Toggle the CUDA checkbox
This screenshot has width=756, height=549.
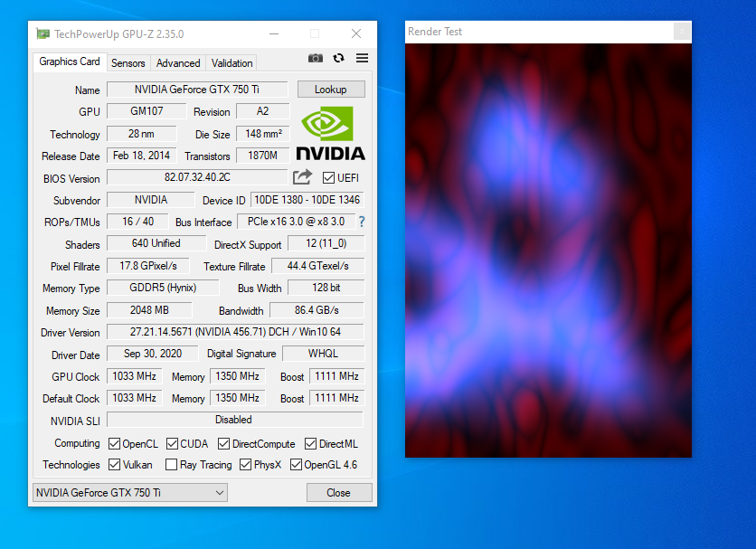tap(172, 444)
